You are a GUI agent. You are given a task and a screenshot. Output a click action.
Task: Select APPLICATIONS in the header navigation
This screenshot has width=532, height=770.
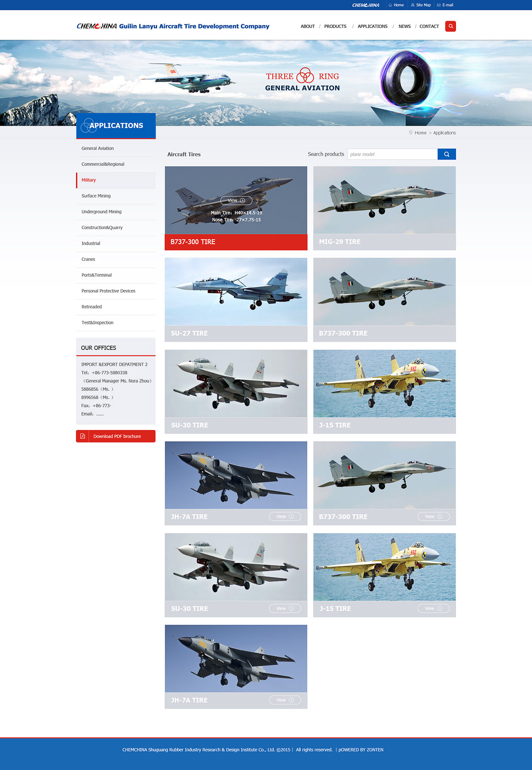pyautogui.click(x=373, y=27)
